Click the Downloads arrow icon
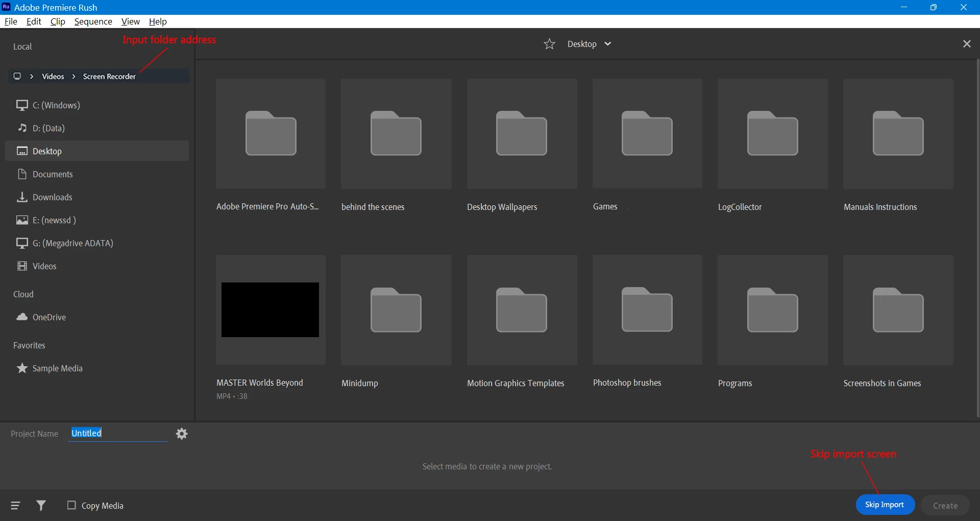The width and height of the screenshot is (980, 521). pyautogui.click(x=22, y=197)
